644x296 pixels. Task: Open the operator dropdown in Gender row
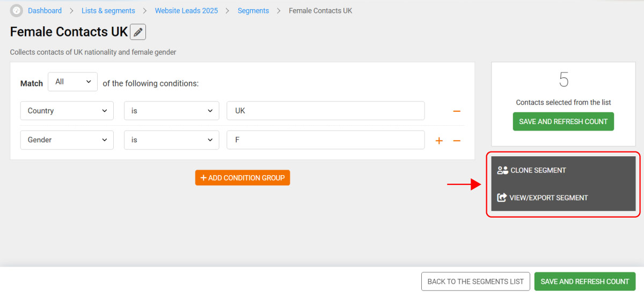coord(171,140)
